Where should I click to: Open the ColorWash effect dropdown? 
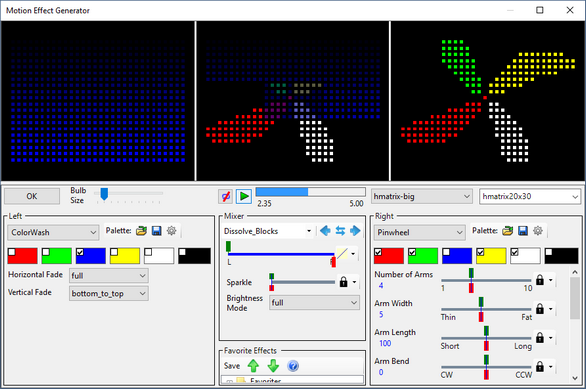(53, 232)
